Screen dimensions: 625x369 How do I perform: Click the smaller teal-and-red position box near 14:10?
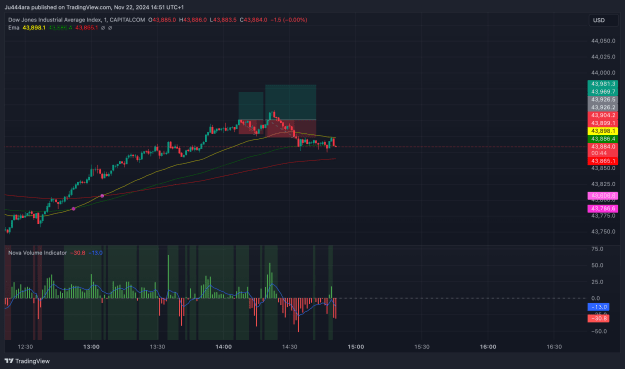pos(251,113)
